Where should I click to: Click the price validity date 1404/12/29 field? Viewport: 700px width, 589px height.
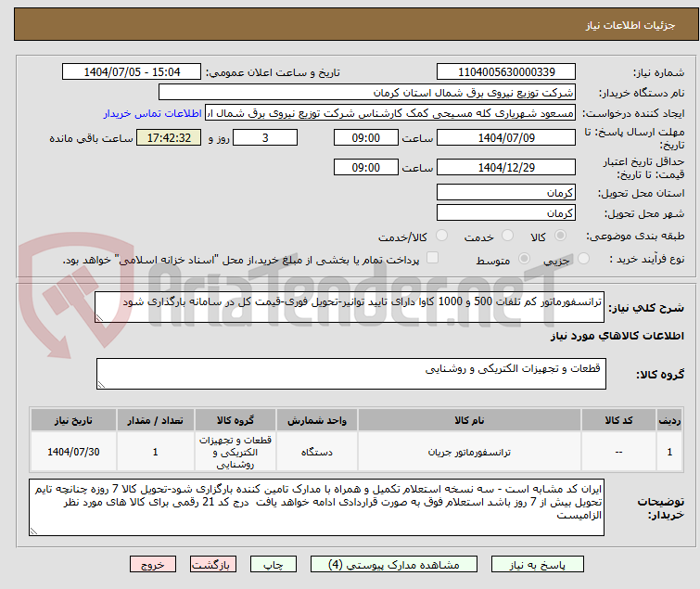pyautogui.click(x=506, y=168)
